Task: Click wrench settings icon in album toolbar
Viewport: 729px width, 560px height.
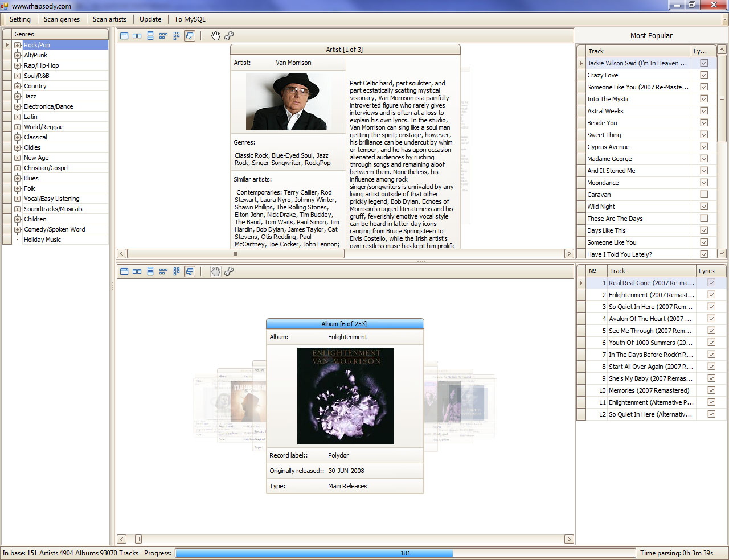Action: 229,271
